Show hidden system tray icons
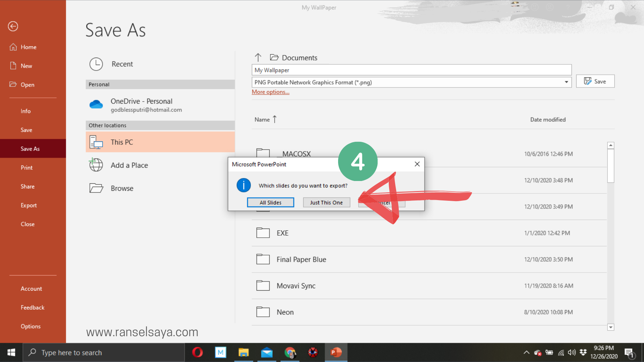Viewport: 644px width, 362px height. tap(526, 352)
